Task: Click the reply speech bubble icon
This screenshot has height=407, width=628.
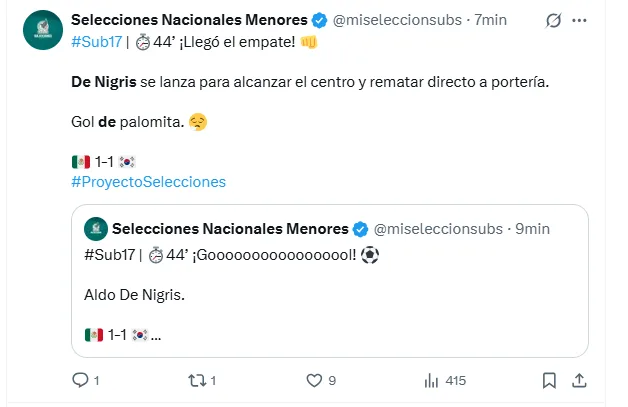Action: pos(81,380)
